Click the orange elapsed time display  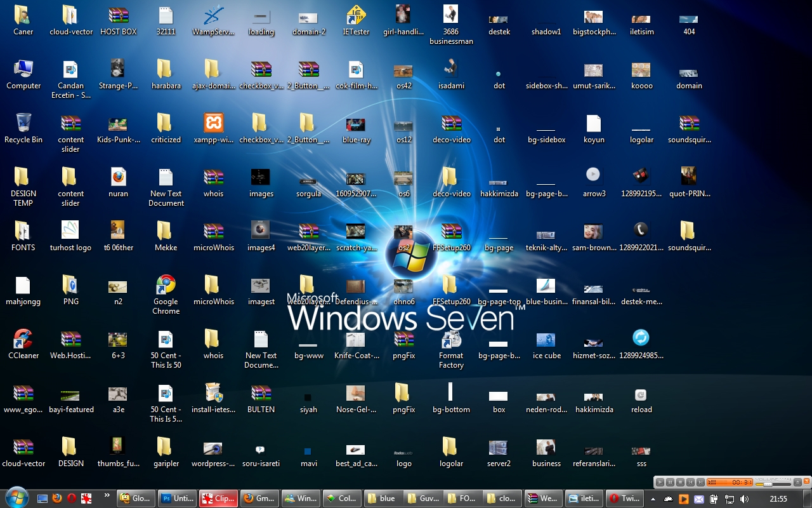point(730,482)
